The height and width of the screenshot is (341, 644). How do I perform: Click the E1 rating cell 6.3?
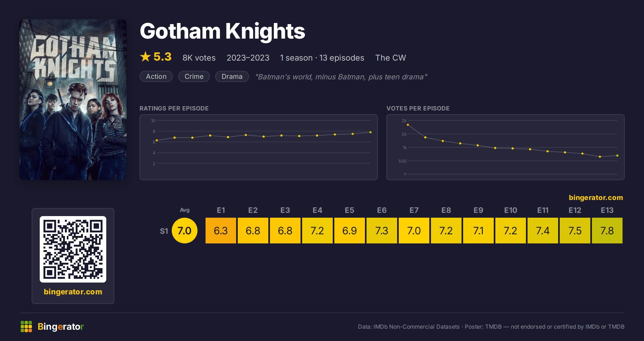point(221,231)
